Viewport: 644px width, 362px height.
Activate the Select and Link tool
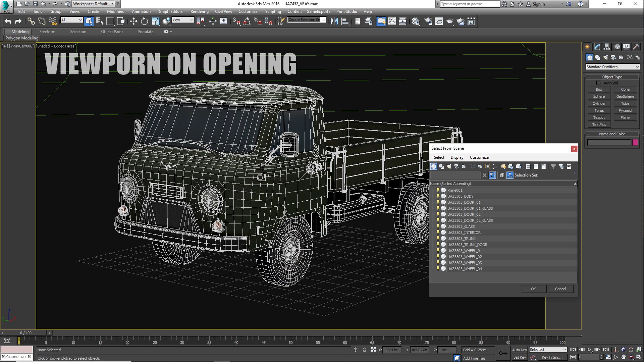[31, 21]
